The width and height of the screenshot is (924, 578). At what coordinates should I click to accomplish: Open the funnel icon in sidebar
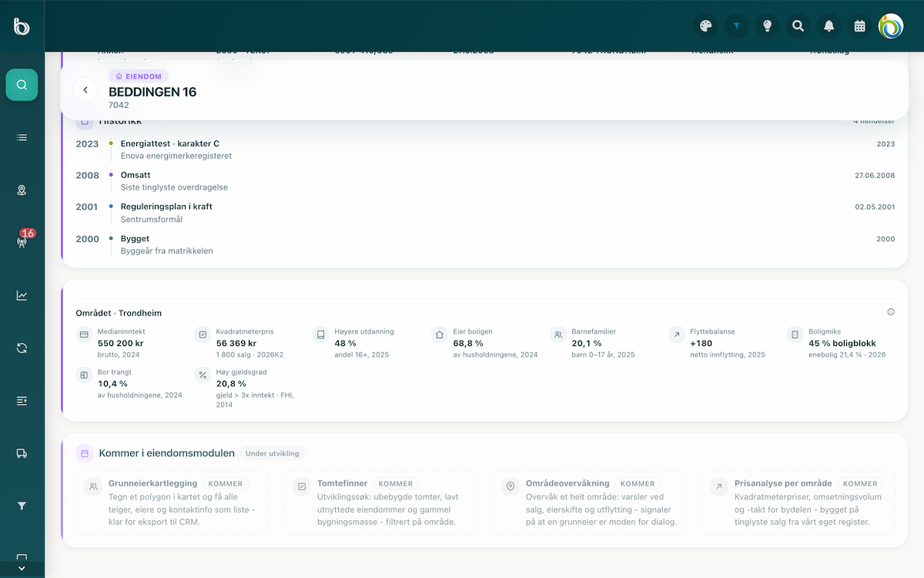pos(22,506)
